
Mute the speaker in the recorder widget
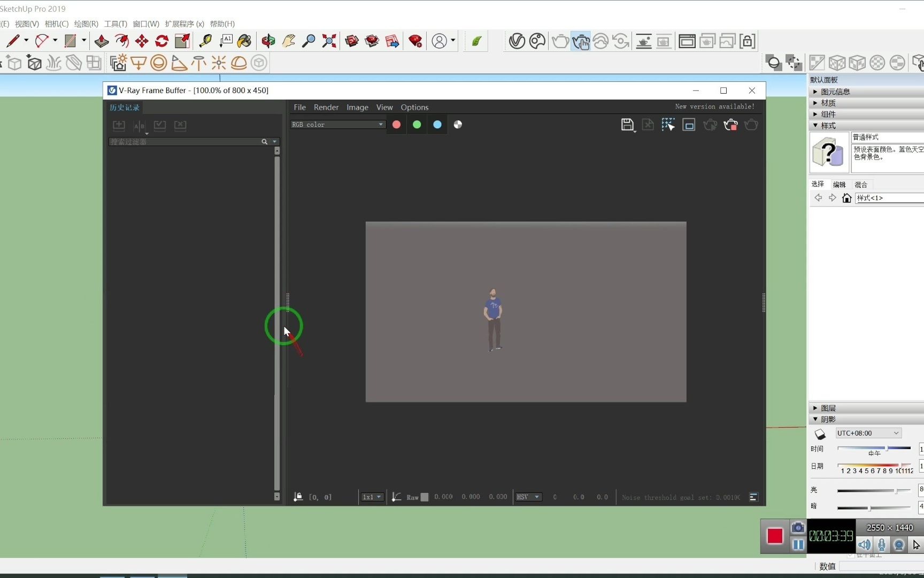[x=864, y=545]
